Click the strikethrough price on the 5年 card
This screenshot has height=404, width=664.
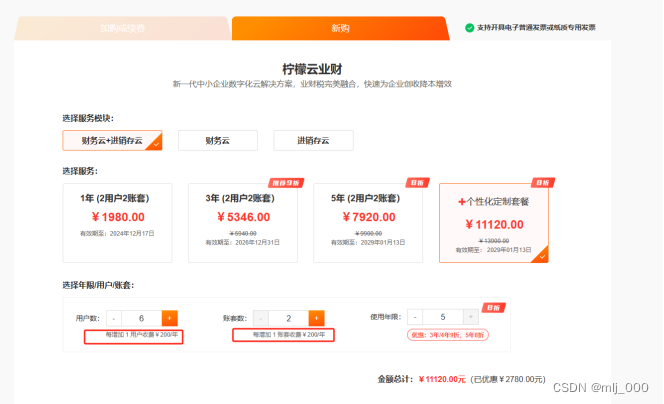tap(368, 233)
